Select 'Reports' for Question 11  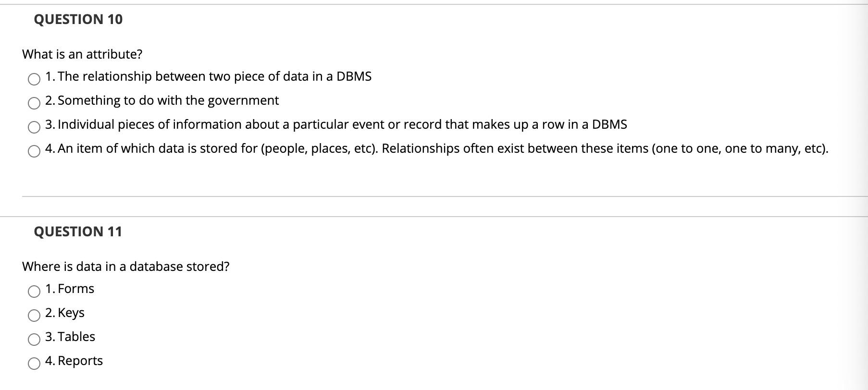pos(34,365)
